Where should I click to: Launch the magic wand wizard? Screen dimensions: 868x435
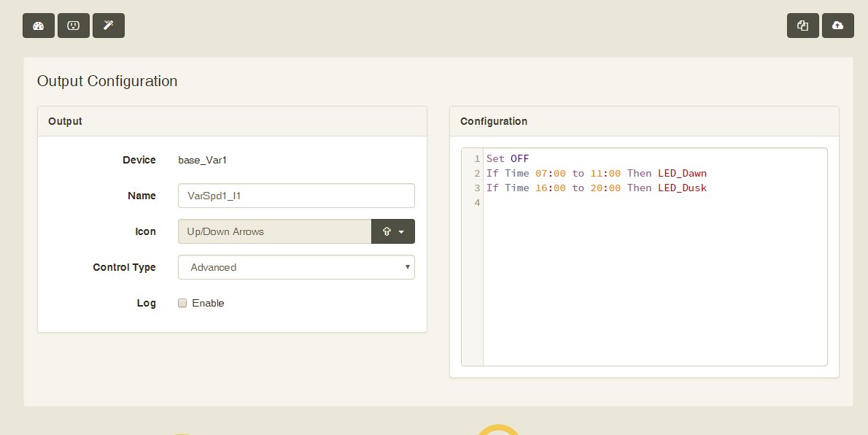[x=109, y=26]
